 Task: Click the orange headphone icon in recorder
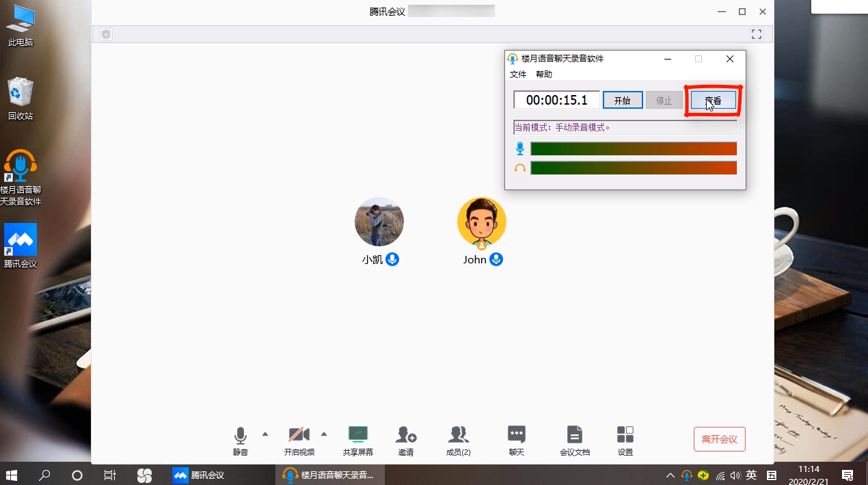tap(520, 168)
